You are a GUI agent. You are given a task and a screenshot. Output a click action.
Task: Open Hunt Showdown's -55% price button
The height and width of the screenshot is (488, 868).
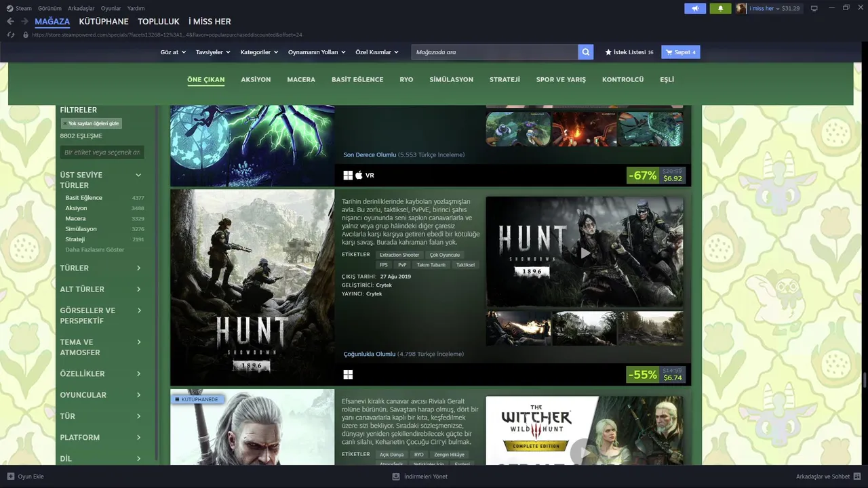click(x=656, y=374)
